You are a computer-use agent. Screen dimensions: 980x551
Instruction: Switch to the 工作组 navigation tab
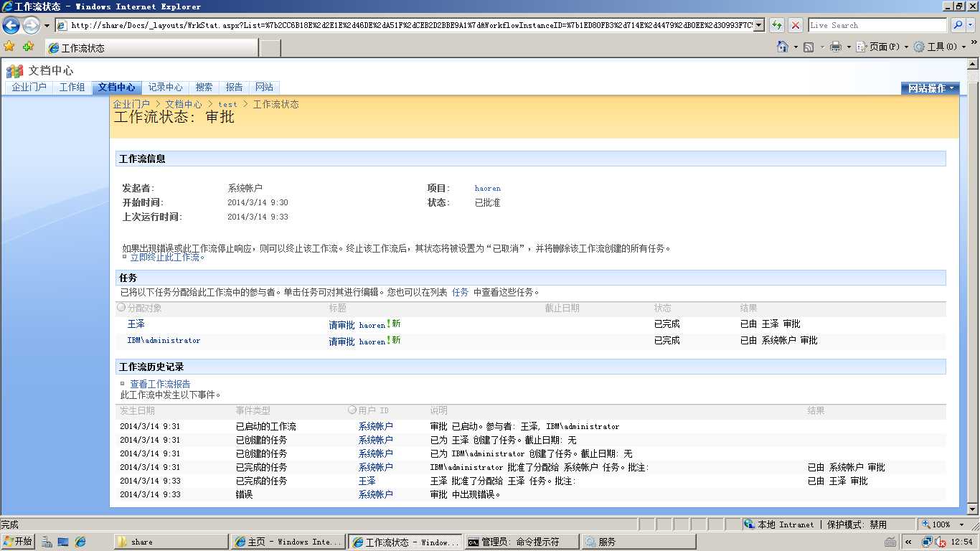click(72, 87)
